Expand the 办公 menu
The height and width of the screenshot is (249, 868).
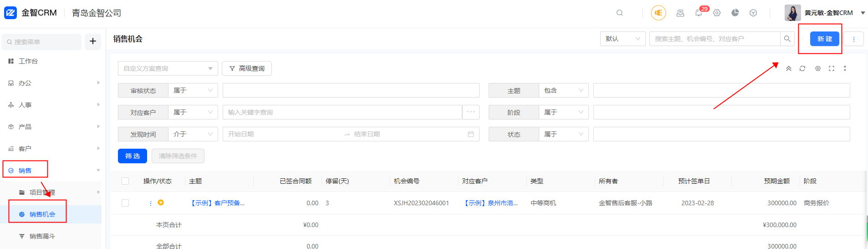coord(51,83)
